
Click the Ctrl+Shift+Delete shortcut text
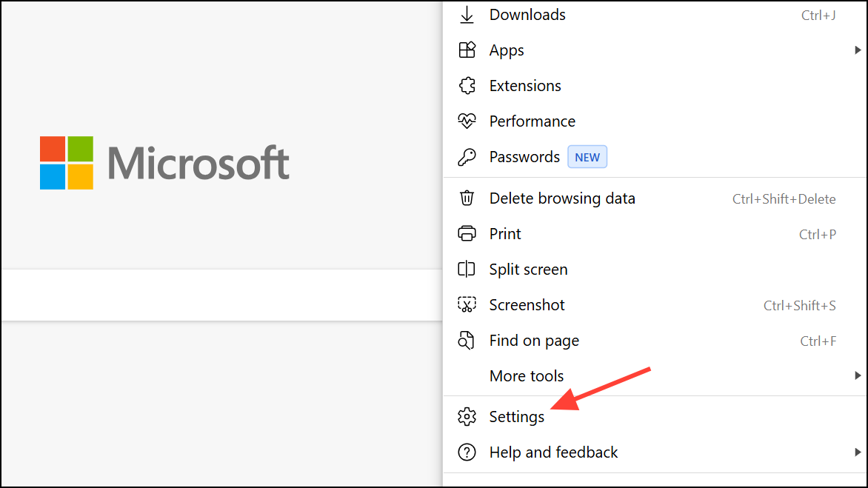point(784,199)
